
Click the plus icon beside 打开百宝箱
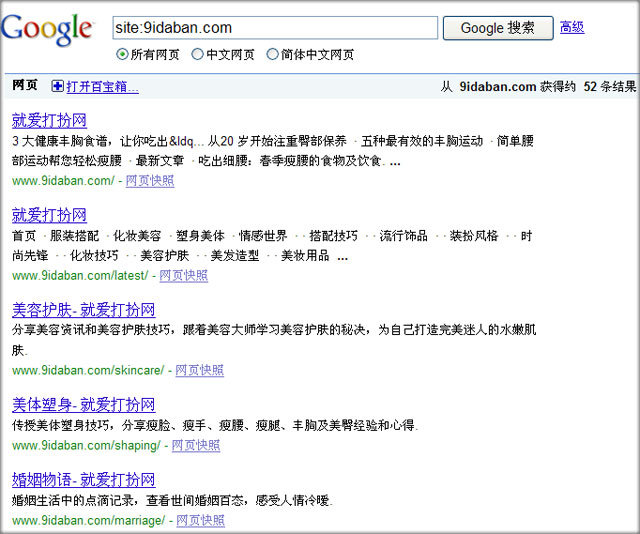(x=58, y=86)
